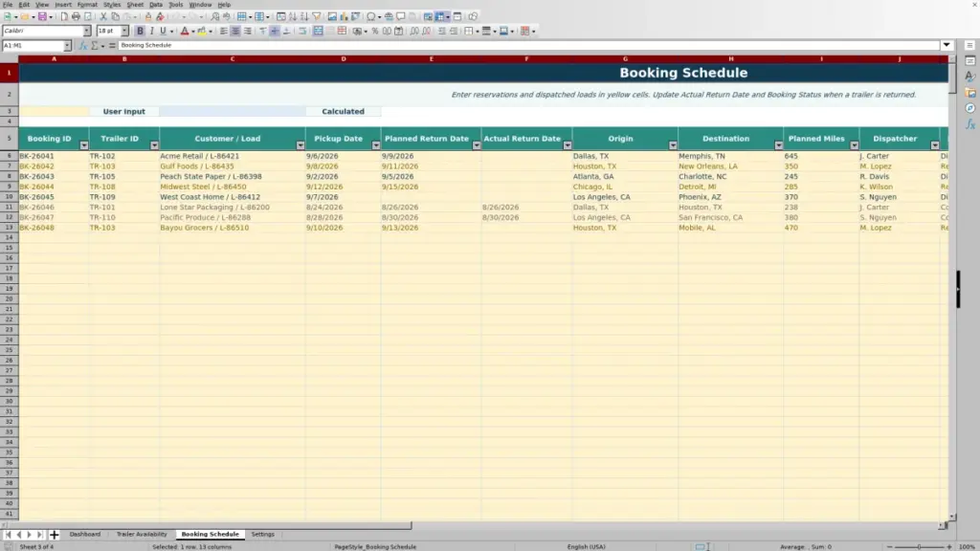Open the Trailer ID filter dropdown
The height and width of the screenshot is (551, 980).
(x=154, y=145)
